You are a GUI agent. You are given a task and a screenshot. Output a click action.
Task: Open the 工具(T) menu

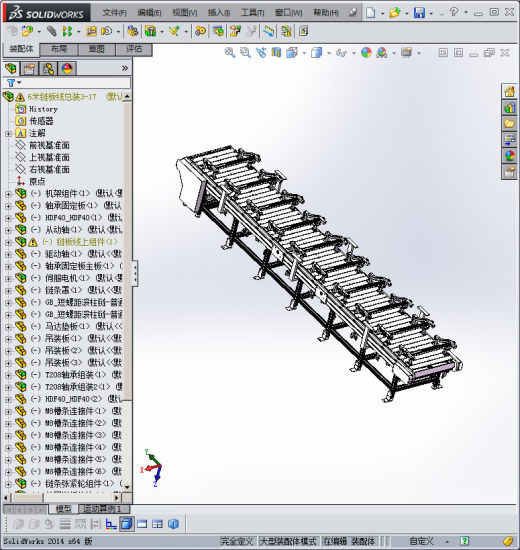click(252, 13)
